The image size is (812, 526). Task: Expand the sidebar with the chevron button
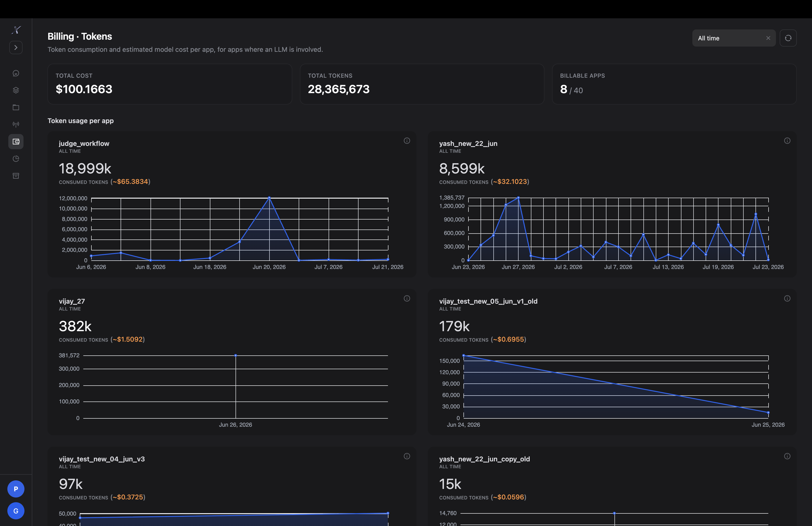click(x=16, y=48)
